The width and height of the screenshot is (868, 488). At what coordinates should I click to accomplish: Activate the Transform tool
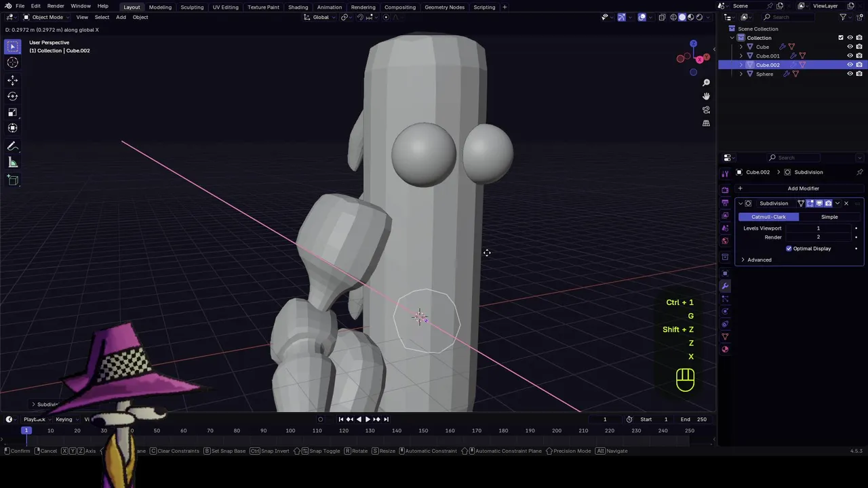[12, 128]
